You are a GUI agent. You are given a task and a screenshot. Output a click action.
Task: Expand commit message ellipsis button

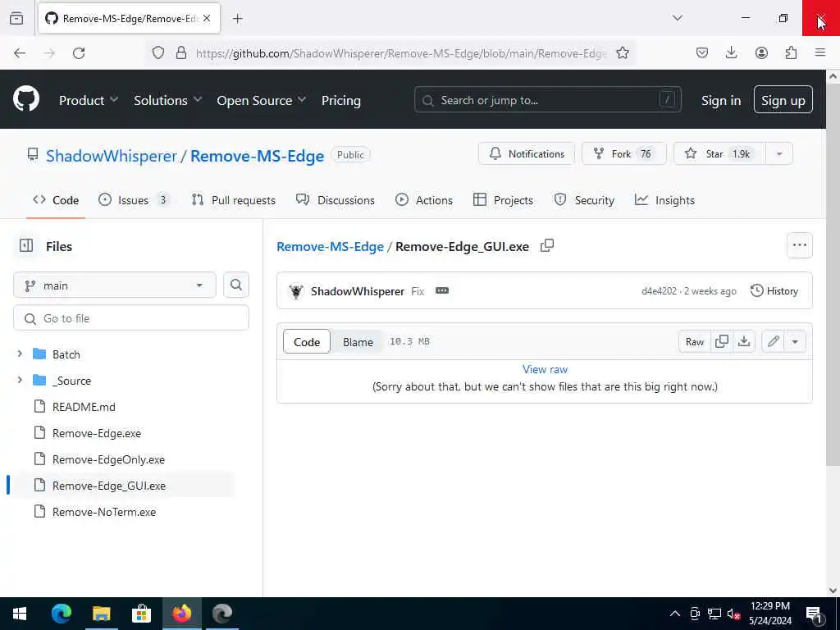click(x=442, y=291)
